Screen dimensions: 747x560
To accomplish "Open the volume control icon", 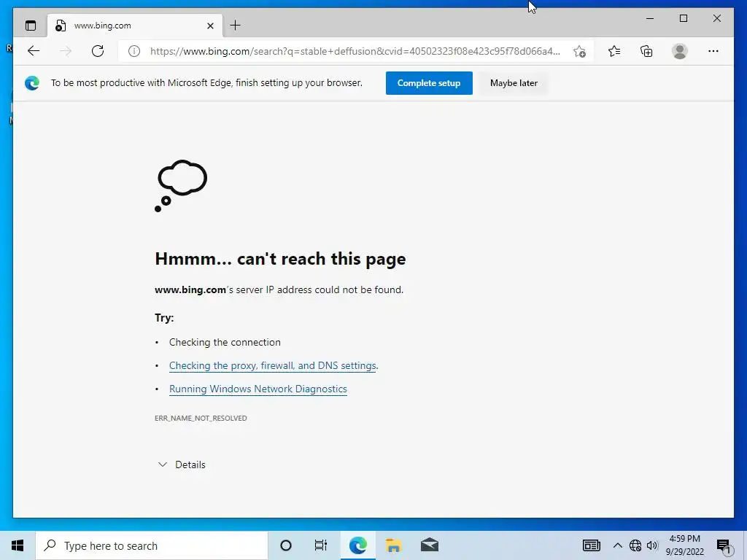I will pyautogui.click(x=652, y=545).
